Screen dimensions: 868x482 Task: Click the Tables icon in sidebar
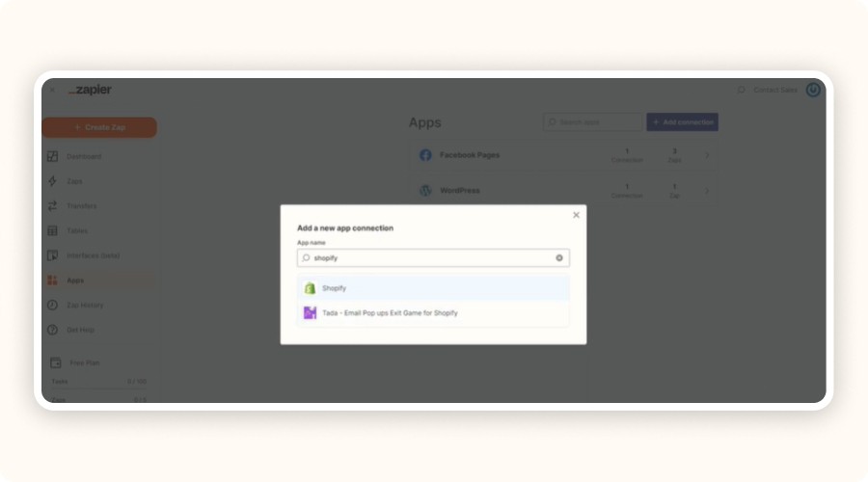(x=53, y=230)
